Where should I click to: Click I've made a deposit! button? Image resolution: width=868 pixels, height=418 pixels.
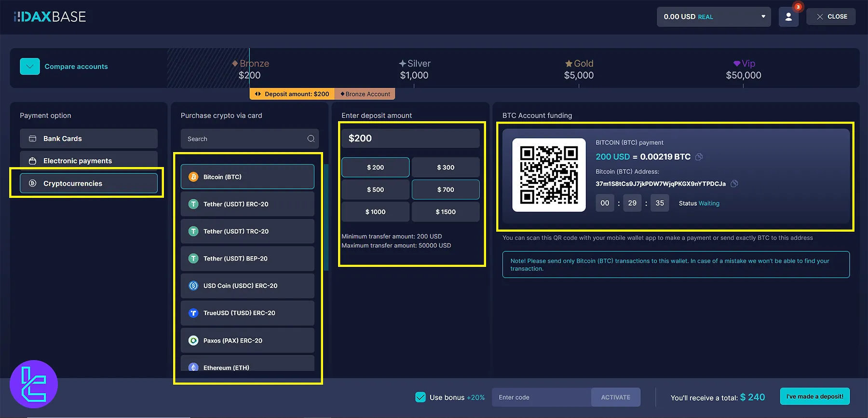point(815,397)
